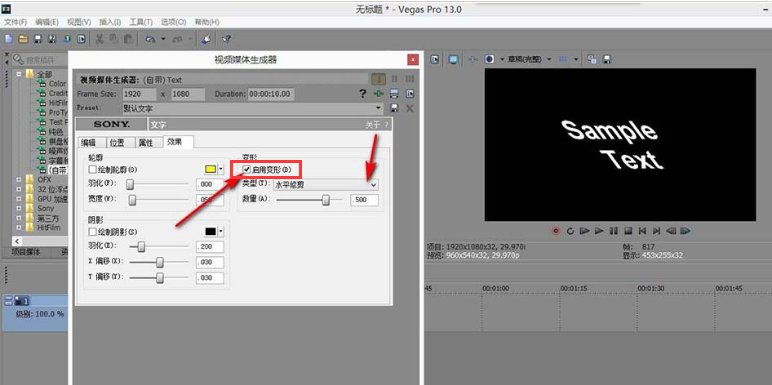Click the split-screen view icon in preview toolbar
This screenshot has height=385, width=772.
click(x=489, y=59)
